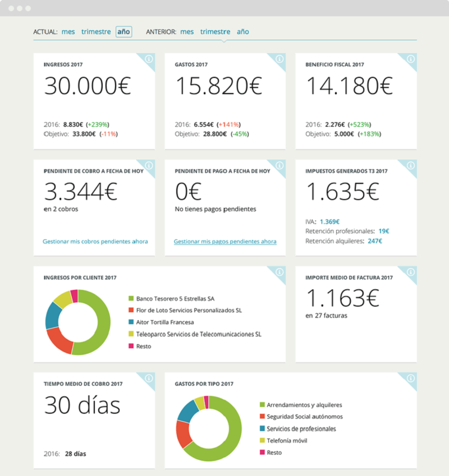Image resolution: width=449 pixels, height=476 pixels.
Task: Click green swatch for Arrendamientos y alquileres
Action: [x=262, y=405]
